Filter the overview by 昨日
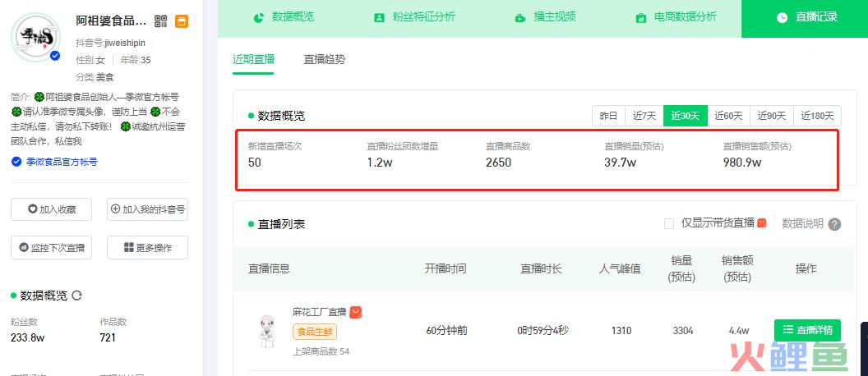 click(608, 116)
